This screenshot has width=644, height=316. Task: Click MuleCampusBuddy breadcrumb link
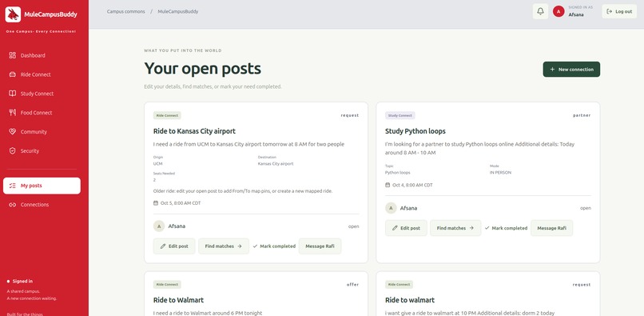pyautogui.click(x=178, y=11)
